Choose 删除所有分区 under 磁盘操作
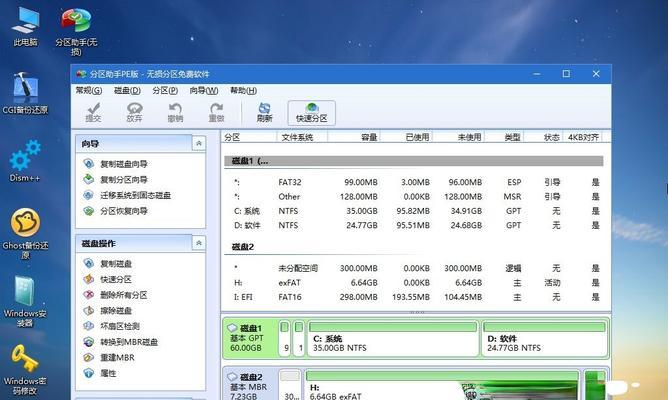Image resolution: width=668 pixels, height=400 pixels. (124, 295)
